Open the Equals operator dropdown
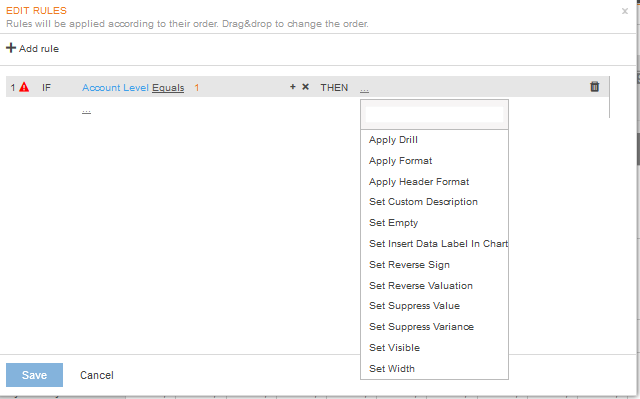 click(168, 88)
